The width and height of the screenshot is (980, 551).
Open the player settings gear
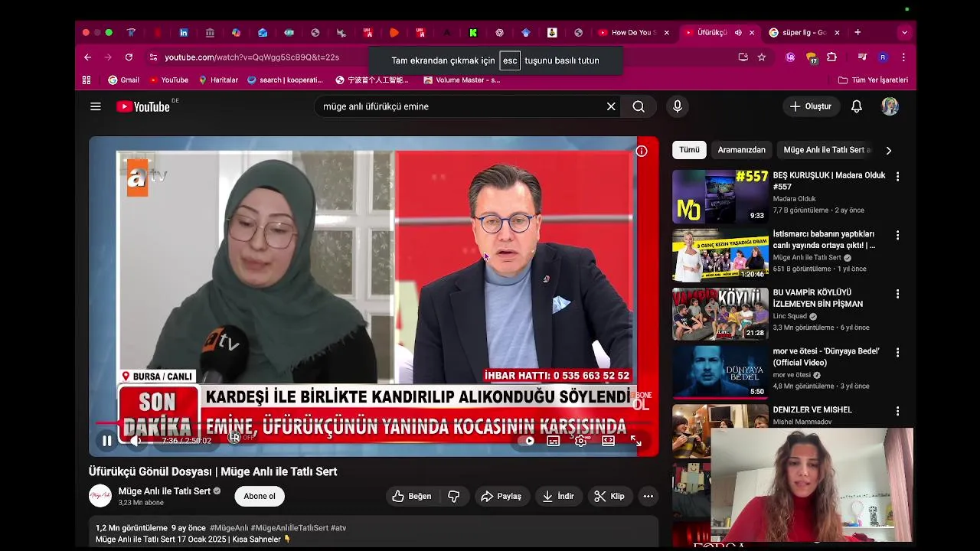tap(581, 441)
